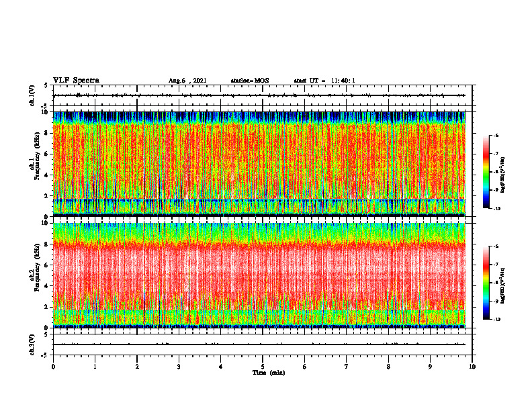Click the ch.1 frequency axis "8" tick label

pyautogui.click(x=47, y=133)
